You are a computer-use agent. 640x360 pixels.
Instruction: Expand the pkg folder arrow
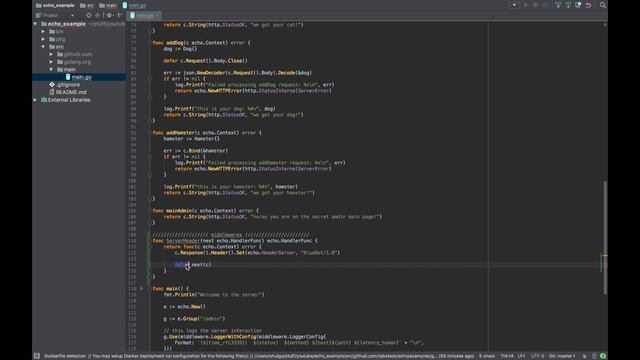(43, 39)
